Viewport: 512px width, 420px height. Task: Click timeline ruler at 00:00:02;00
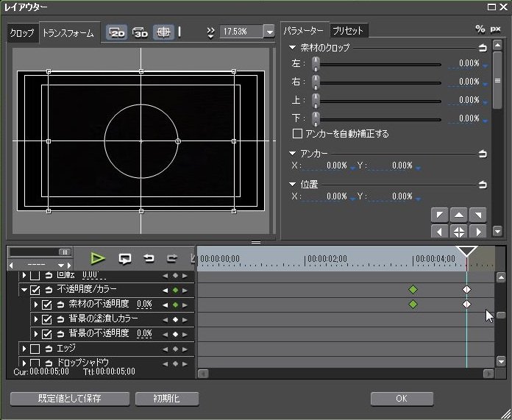click(x=327, y=259)
